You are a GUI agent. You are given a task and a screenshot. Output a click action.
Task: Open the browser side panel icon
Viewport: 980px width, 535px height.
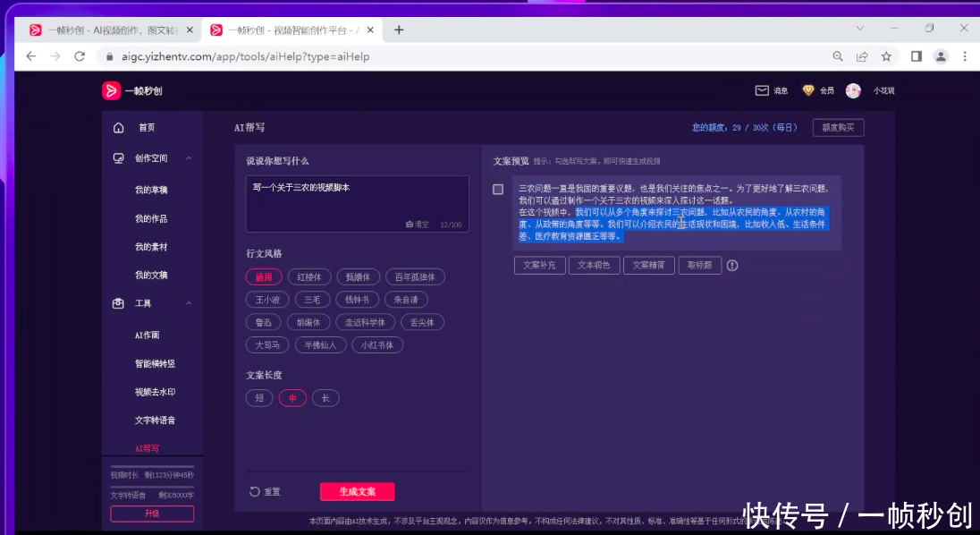(917, 56)
